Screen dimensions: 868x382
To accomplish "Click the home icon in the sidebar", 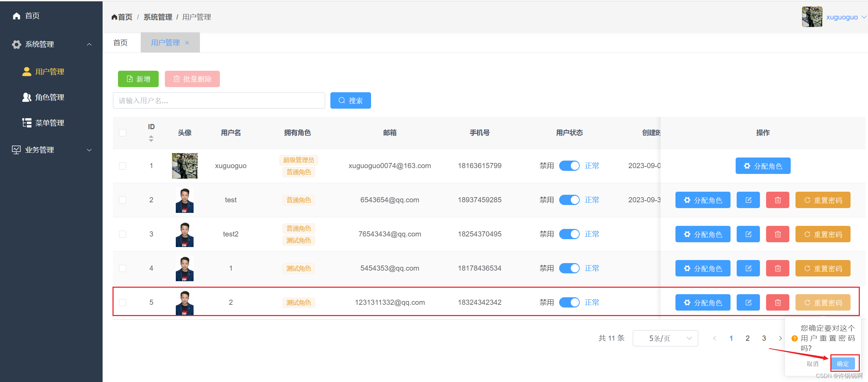I will coord(16,16).
